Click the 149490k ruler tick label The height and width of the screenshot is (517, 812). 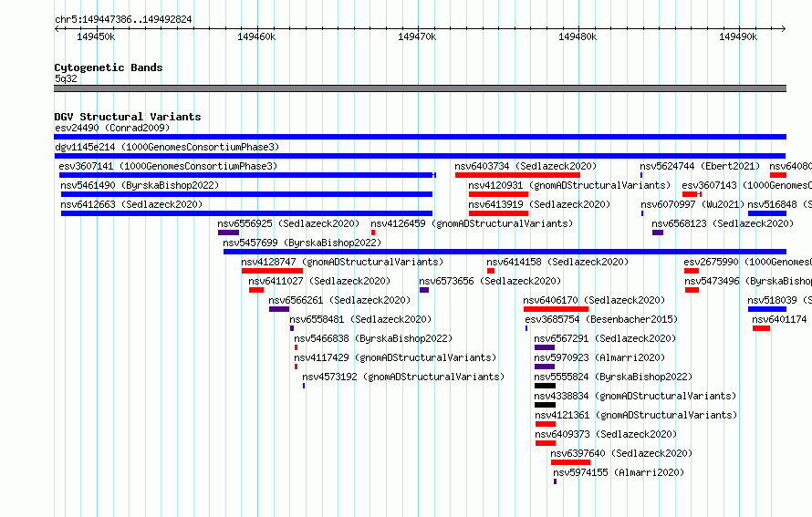point(738,36)
